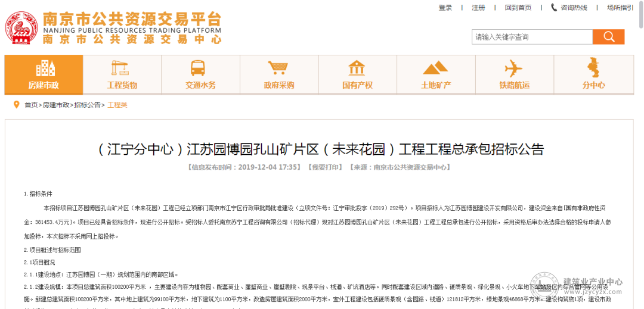Click 房建市政 in the breadcrumb
The image size is (644, 309).
tap(56, 105)
